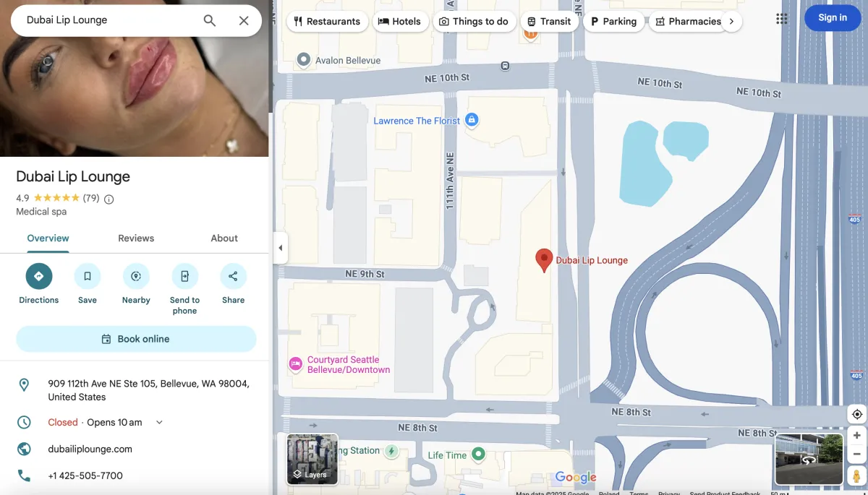
Task: Collapse the side panel
Action: point(281,248)
